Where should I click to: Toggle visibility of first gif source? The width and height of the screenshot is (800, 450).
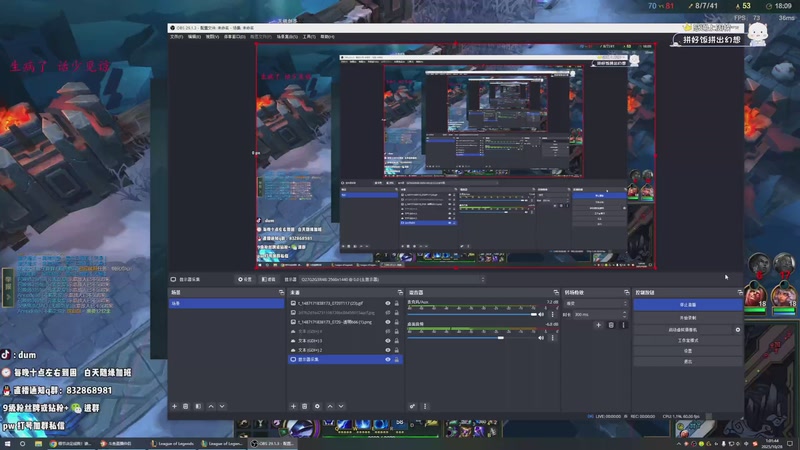(388, 303)
